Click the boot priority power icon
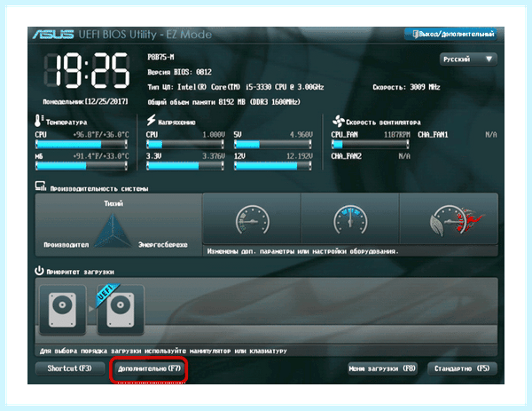Screen dimensions: 532x411 pyautogui.click(x=39, y=271)
